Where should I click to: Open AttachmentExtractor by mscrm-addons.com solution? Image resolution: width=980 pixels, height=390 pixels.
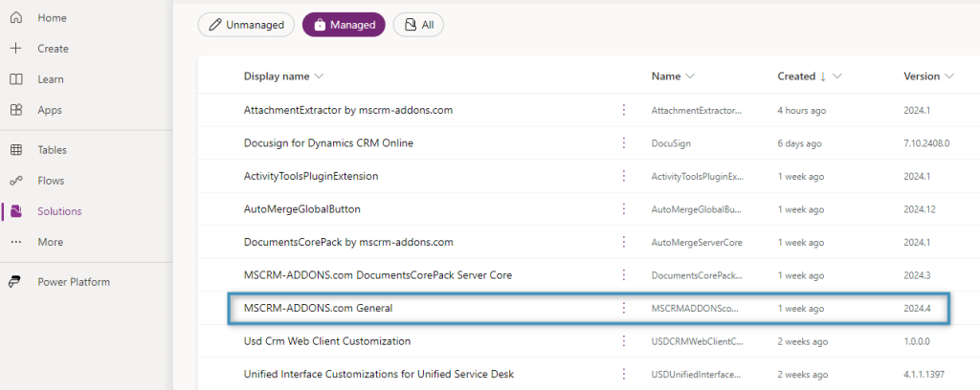(348, 110)
